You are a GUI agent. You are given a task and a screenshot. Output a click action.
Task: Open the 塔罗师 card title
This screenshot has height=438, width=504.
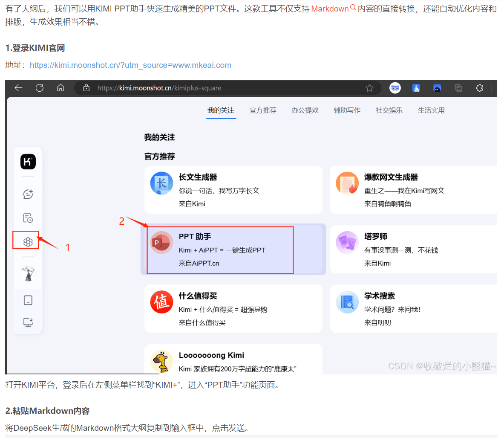pyautogui.click(x=376, y=237)
